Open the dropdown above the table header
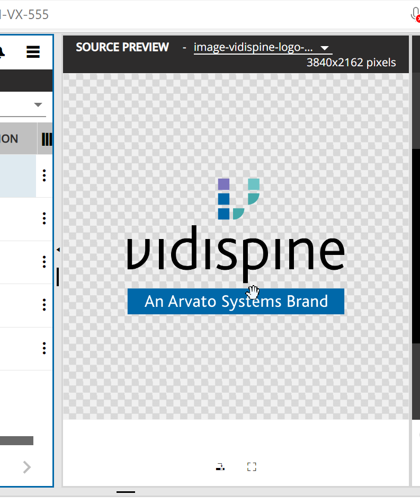The image size is (420, 504). (x=38, y=104)
